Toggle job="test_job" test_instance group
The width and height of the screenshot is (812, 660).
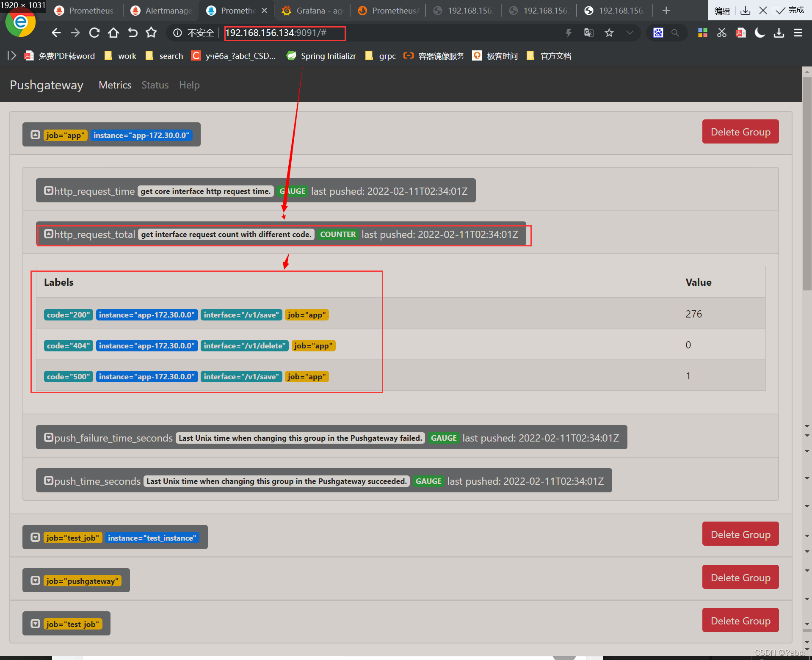pyautogui.click(x=36, y=537)
